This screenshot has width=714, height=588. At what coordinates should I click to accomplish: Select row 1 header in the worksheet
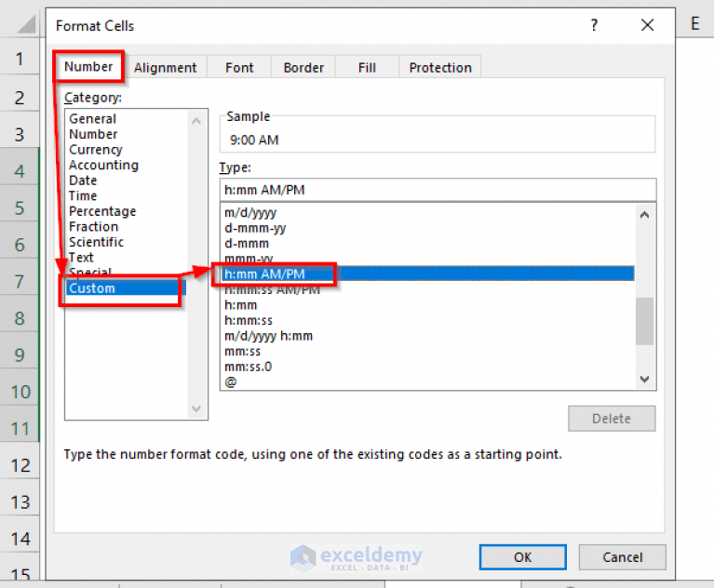[x=20, y=59]
